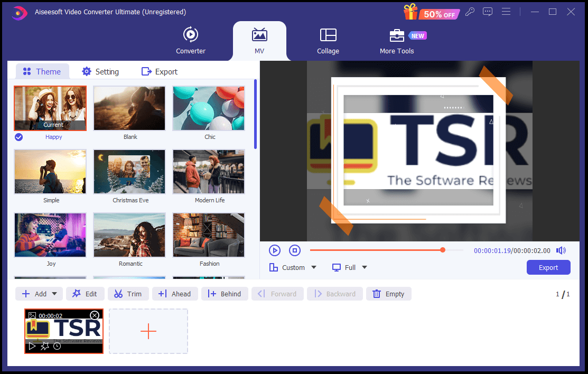Select the Romantic theme
This screenshot has width=588, height=374.
tap(129, 235)
